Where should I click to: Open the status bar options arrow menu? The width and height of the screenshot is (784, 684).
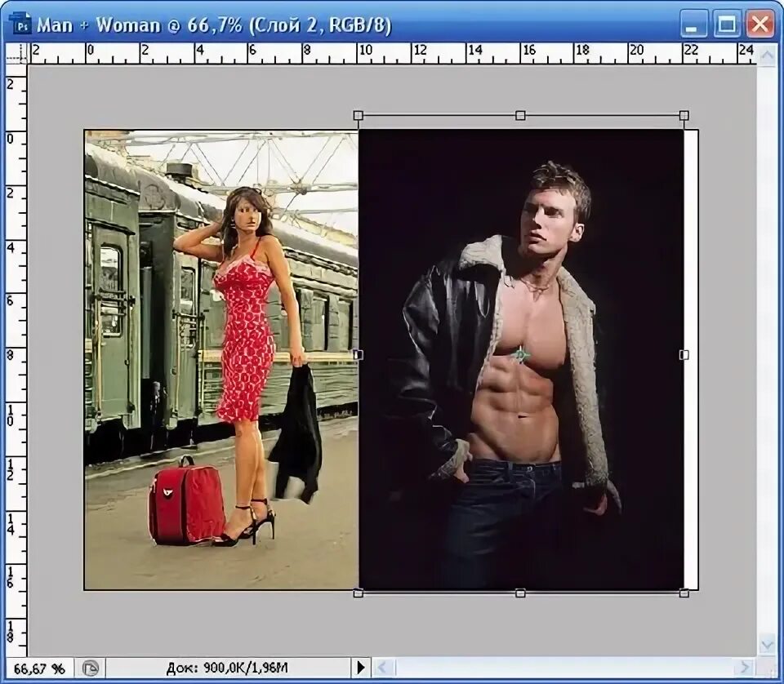point(360,668)
